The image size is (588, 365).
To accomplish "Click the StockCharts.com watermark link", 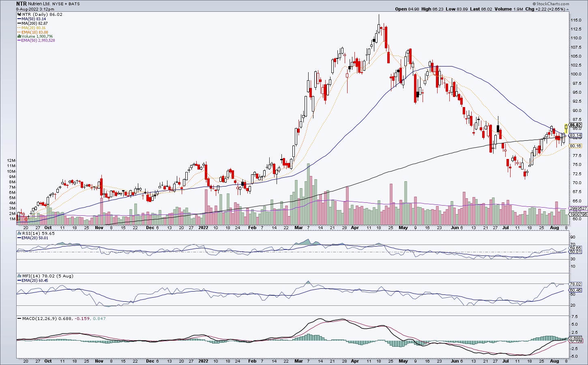I will [551, 4].
